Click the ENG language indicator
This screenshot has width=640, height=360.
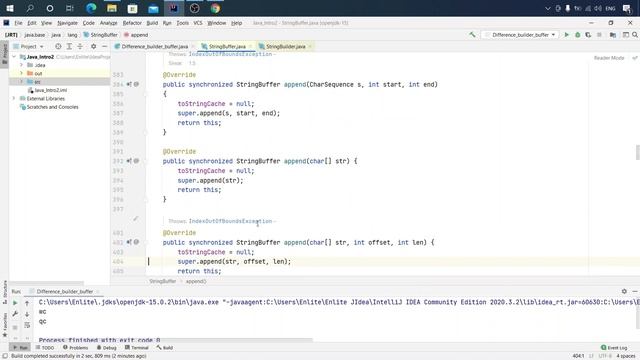tap(610, 8)
